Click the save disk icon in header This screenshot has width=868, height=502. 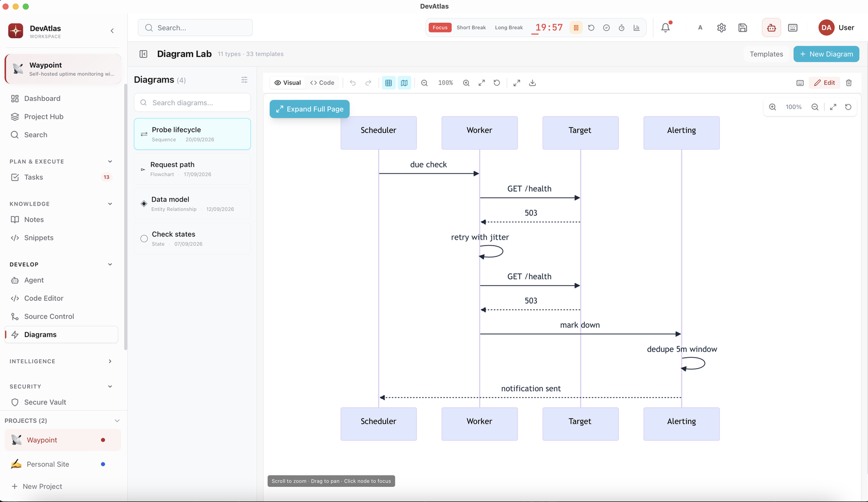(x=743, y=28)
